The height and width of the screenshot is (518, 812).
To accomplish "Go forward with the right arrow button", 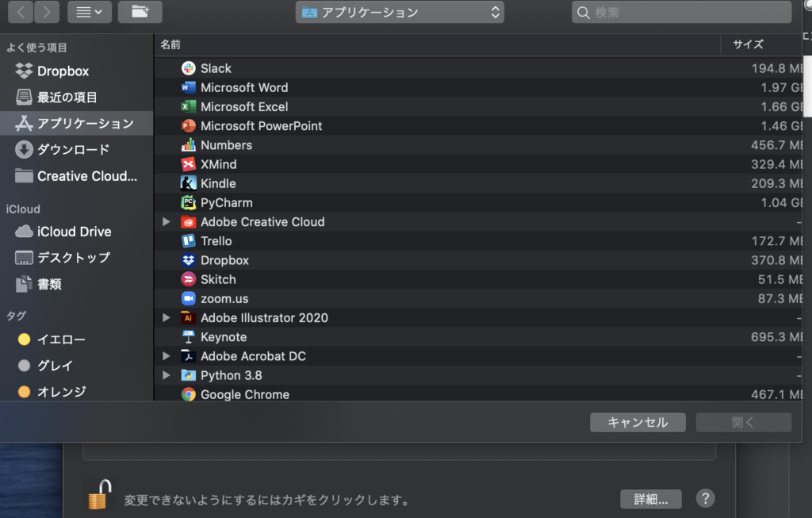I will click(x=47, y=12).
